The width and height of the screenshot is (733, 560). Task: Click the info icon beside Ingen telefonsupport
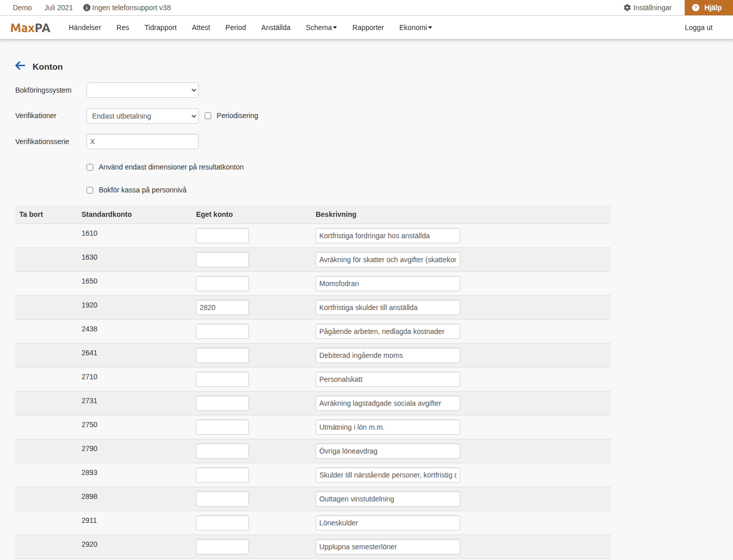pos(87,8)
